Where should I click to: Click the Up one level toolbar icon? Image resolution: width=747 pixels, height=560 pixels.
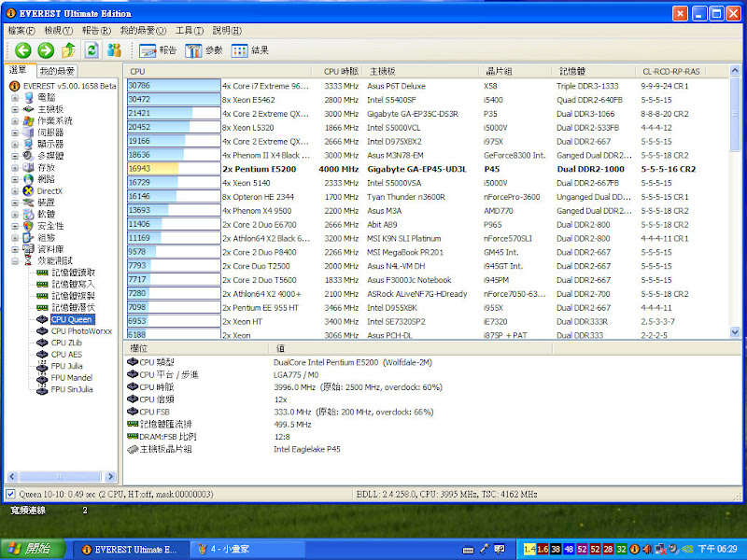[68, 50]
